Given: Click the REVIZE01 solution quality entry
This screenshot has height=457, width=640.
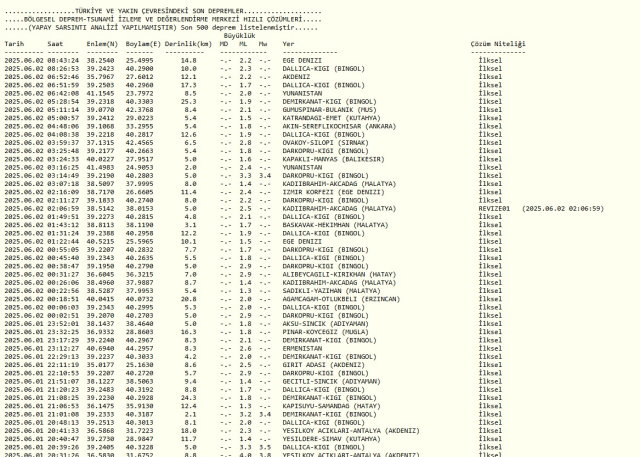Looking at the screenshot, I should pos(494,209).
